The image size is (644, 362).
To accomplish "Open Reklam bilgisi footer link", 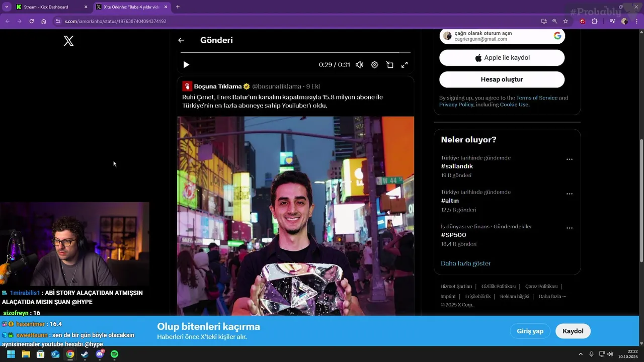I will point(514,297).
